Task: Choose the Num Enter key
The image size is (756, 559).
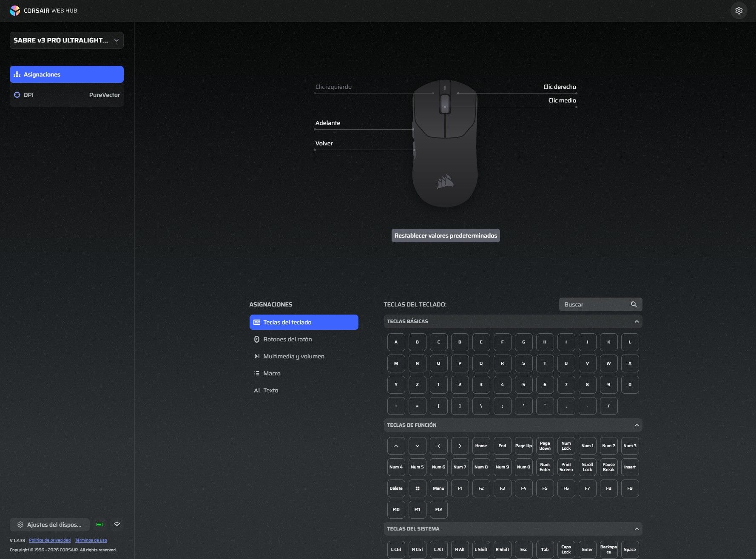Action: [545, 467]
